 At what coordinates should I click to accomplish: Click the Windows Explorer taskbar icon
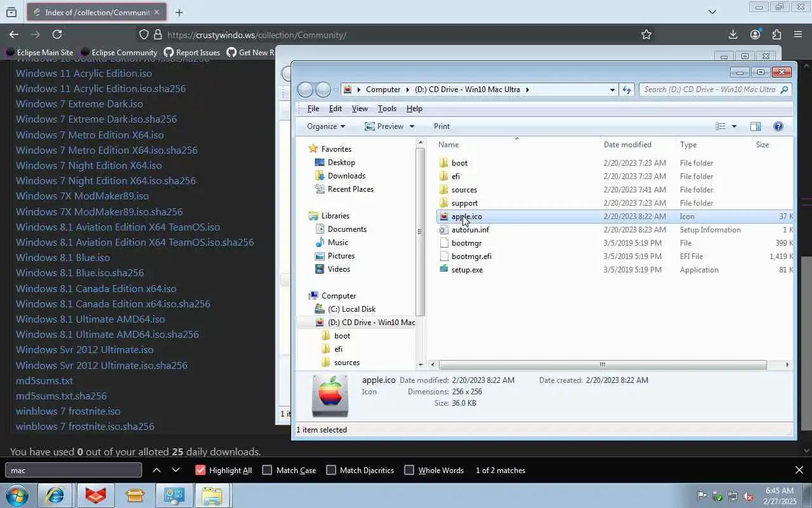[x=212, y=495]
